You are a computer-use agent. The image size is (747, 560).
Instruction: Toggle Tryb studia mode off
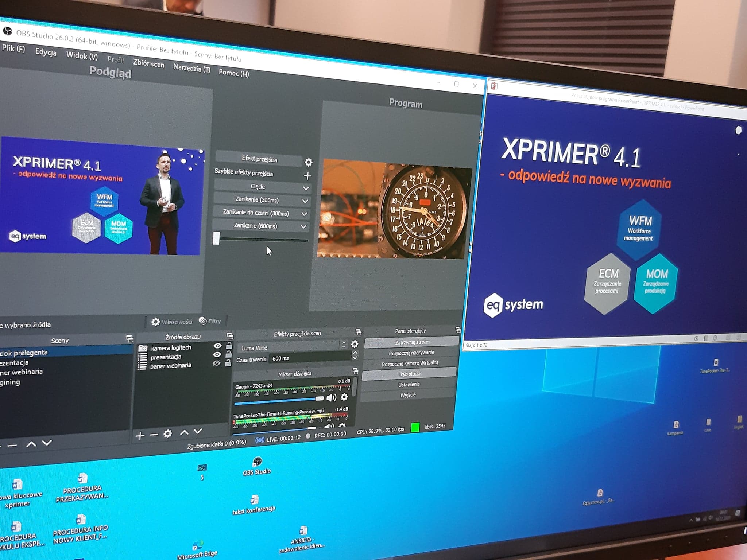409,374
